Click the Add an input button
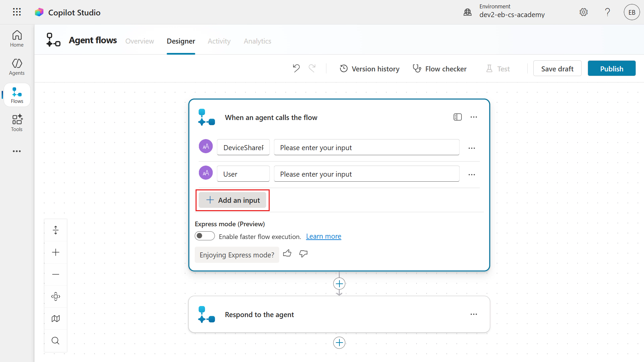 click(x=232, y=200)
